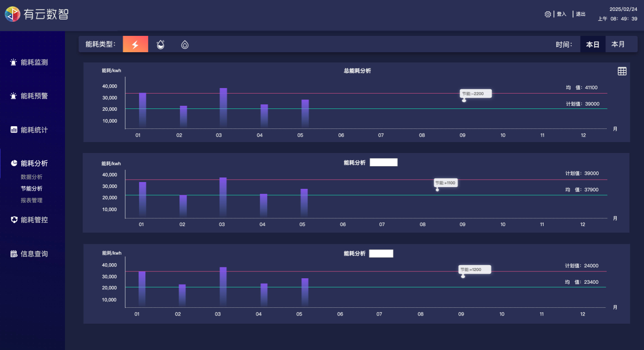Screen dimensions: 644x350
Task: Click the 节能:-2200 marker on top chart
Action: (475, 94)
